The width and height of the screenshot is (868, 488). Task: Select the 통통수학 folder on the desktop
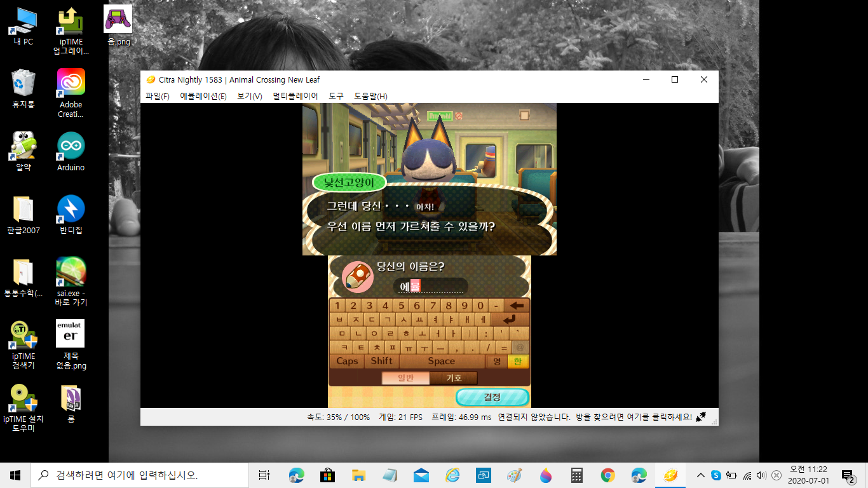point(24,278)
